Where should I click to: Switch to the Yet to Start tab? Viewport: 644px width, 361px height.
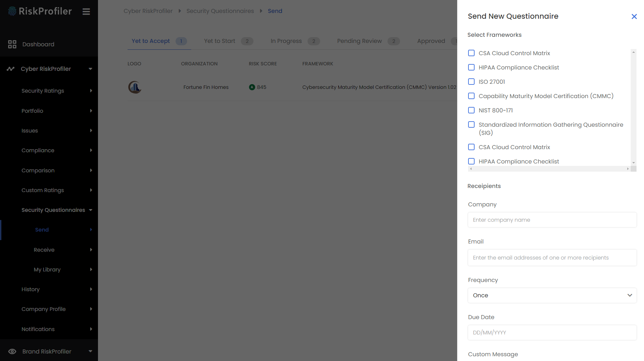point(228,41)
